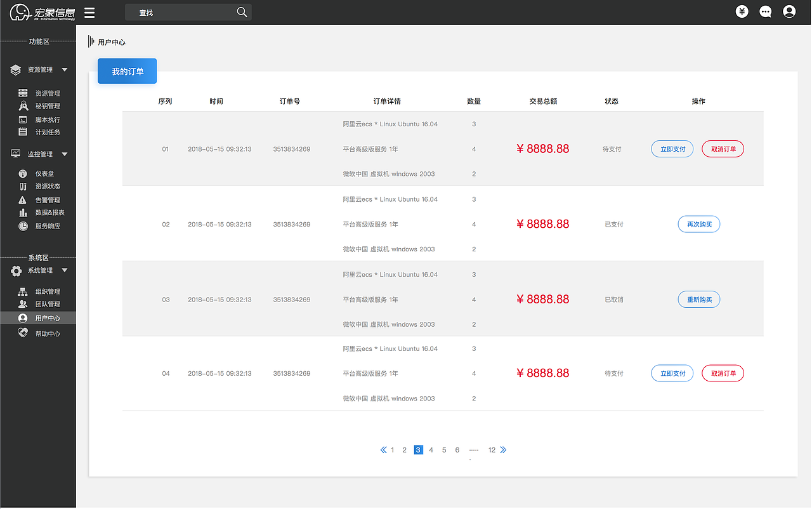Click the 时间 column header
This screenshot has height=509, width=812.
click(x=216, y=102)
